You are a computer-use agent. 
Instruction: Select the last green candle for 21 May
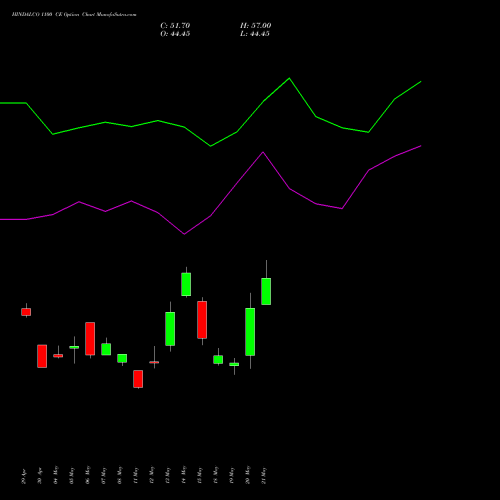coord(266,291)
